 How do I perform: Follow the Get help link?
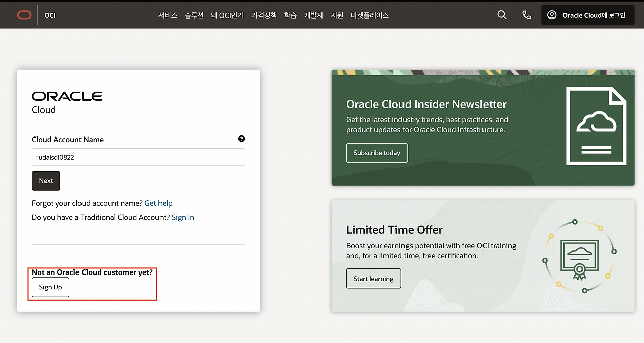coord(158,203)
